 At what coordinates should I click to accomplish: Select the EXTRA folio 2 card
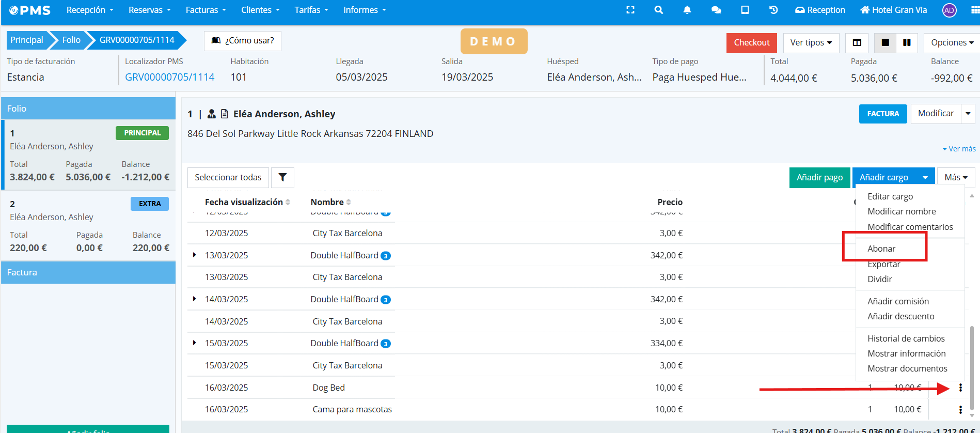pyautogui.click(x=88, y=225)
